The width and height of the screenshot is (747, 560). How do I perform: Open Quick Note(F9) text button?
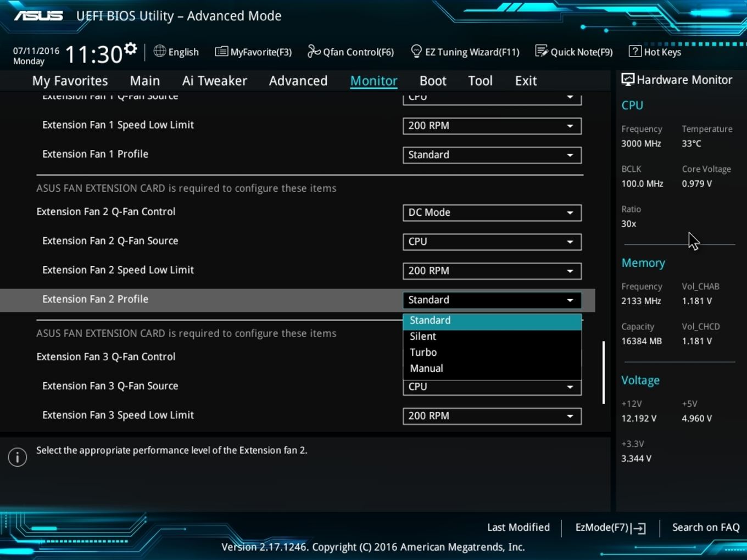pyautogui.click(x=582, y=52)
